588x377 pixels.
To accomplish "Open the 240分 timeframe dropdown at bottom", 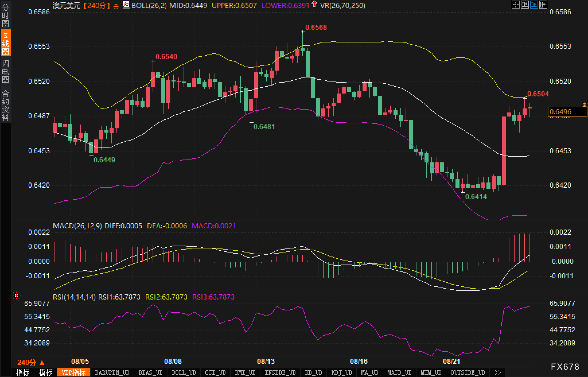I will coord(31,362).
